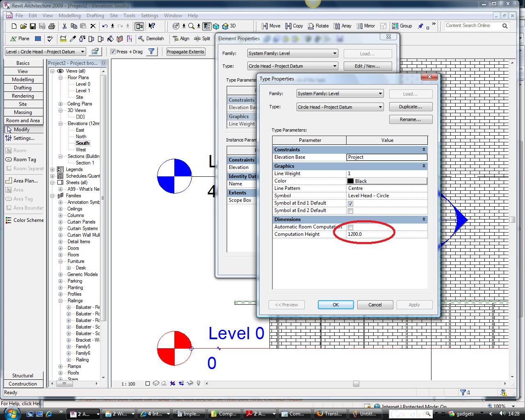Open the Drafting menu

pos(95,16)
